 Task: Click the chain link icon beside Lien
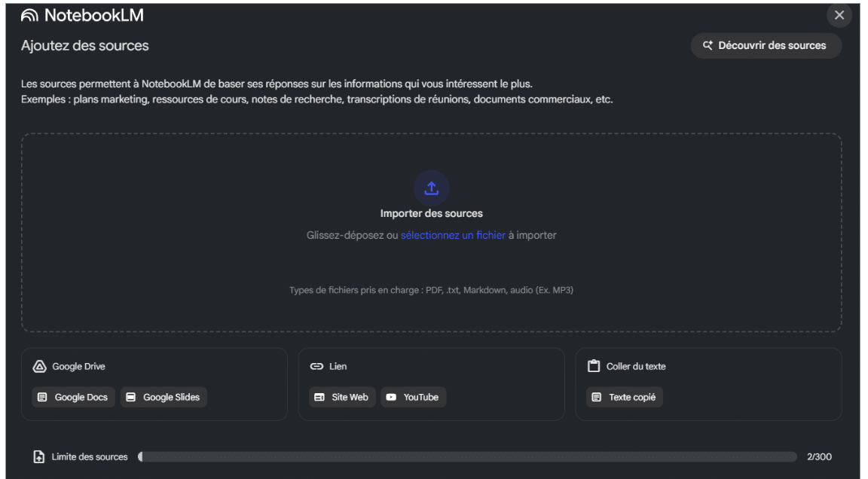click(316, 367)
